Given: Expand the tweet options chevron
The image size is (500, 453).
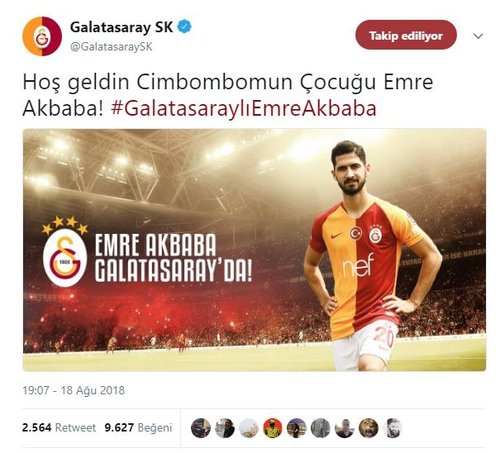Looking at the screenshot, I should pos(478,36).
